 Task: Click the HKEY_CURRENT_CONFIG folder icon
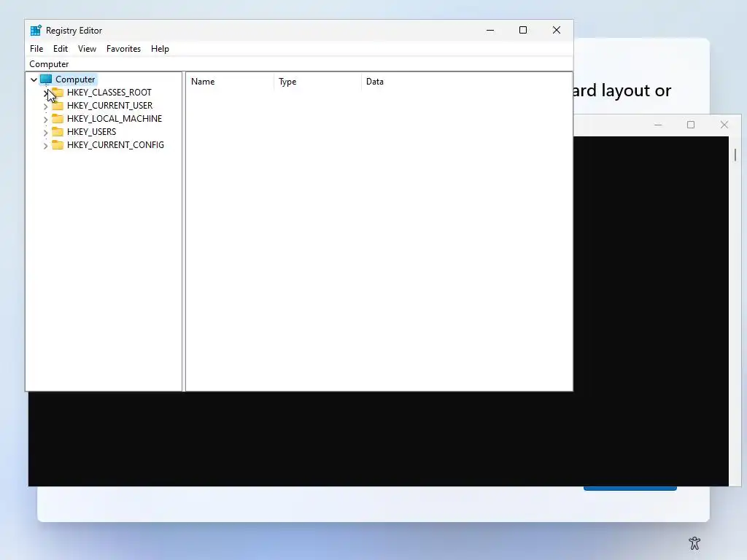click(x=58, y=144)
